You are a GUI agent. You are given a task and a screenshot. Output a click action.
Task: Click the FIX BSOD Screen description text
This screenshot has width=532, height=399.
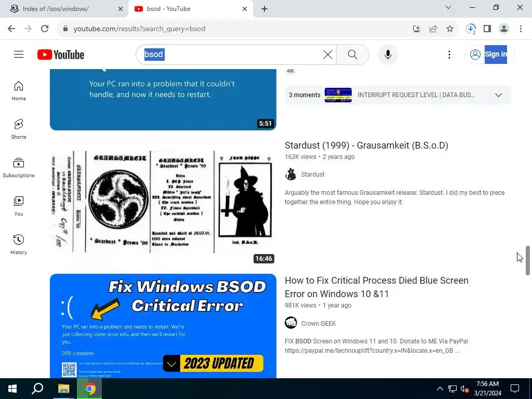pyautogui.click(x=376, y=345)
